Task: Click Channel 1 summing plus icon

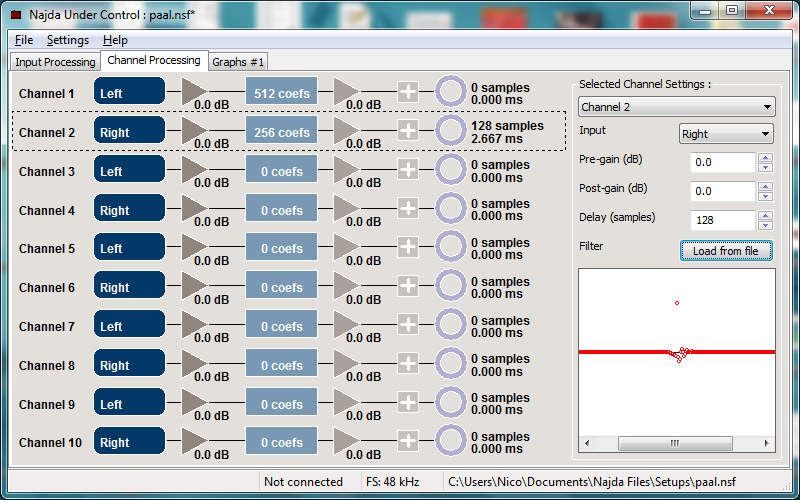Action: pos(408,92)
